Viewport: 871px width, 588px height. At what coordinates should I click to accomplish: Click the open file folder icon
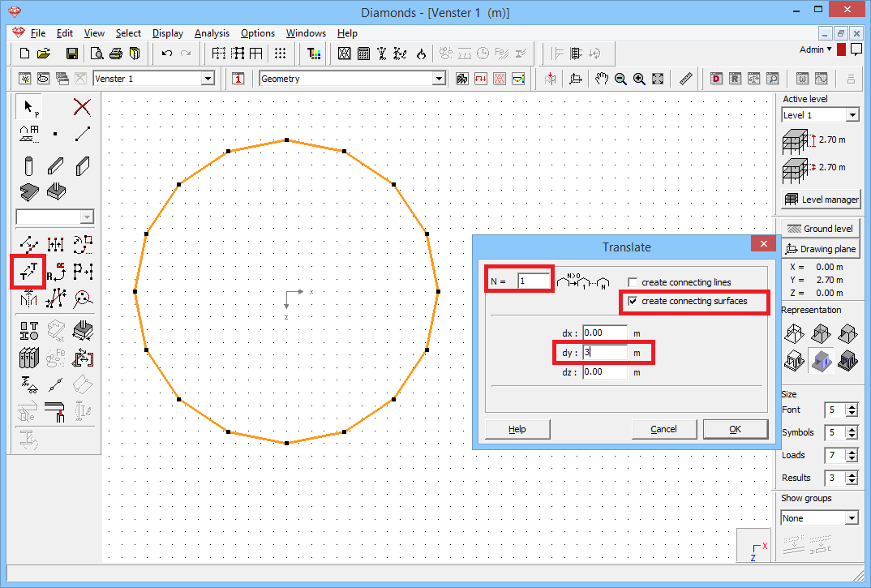tap(44, 54)
